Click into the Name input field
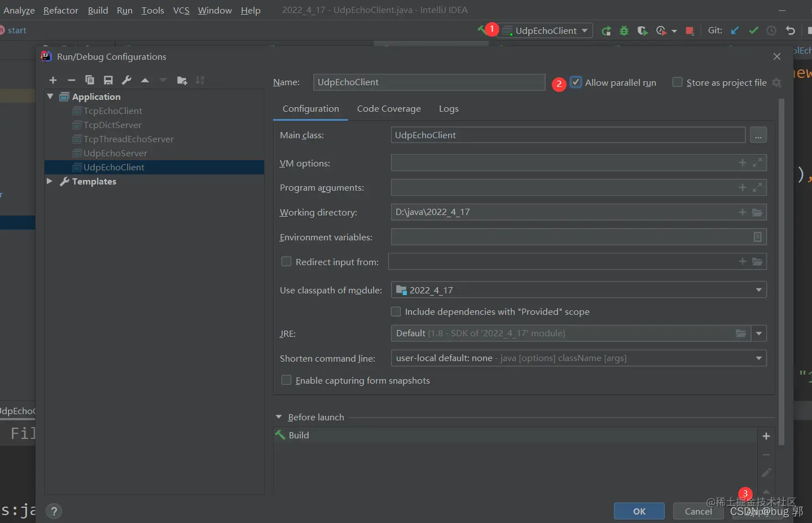The image size is (812, 523). tap(429, 82)
